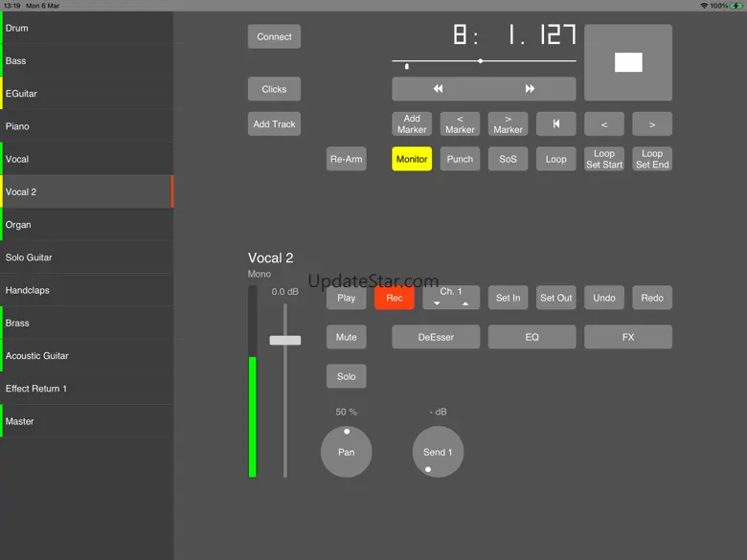Click the song position slider knob
The image size is (747, 560).
coord(480,61)
